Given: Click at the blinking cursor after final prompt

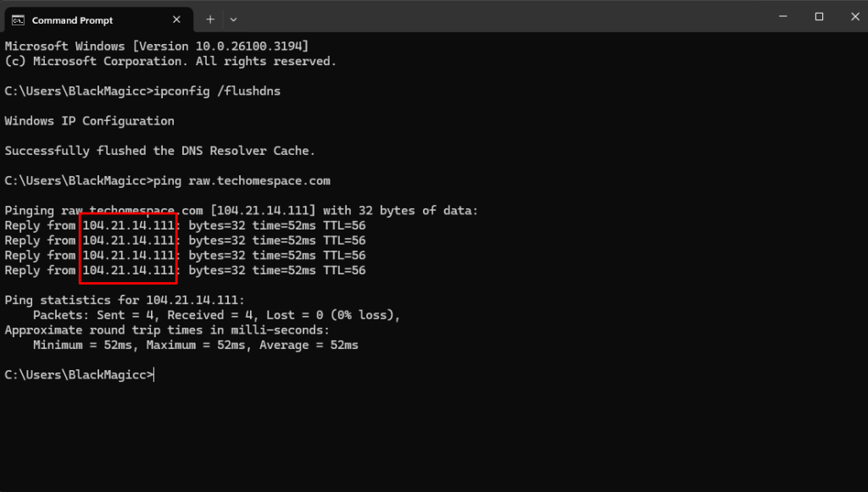Looking at the screenshot, I should pos(154,375).
